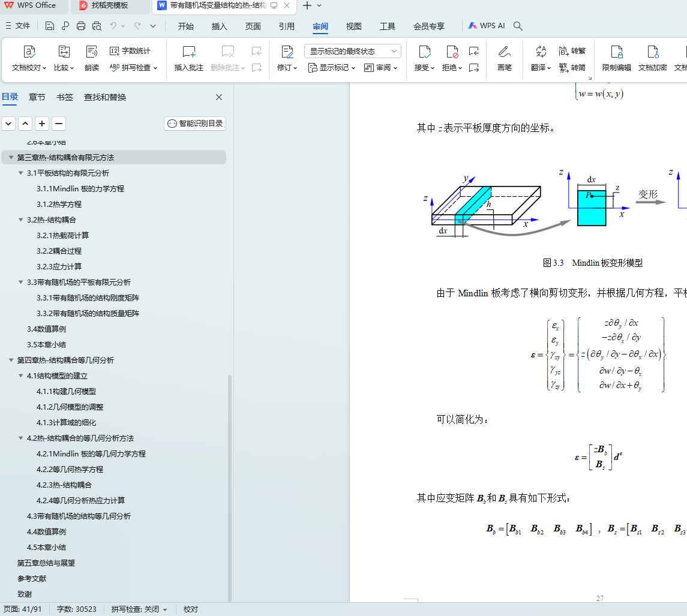Click the 智能识别目录 button
Image resolution: width=687 pixels, height=616 pixels.
pos(195,124)
